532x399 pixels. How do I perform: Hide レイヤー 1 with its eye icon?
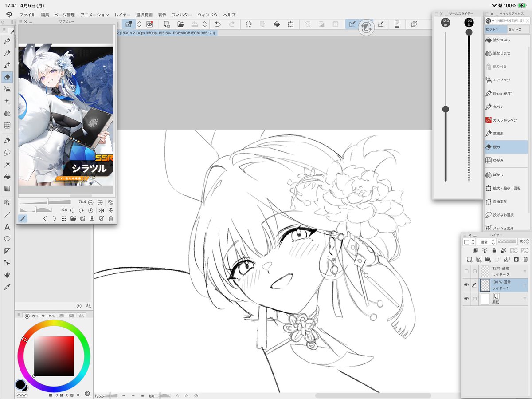click(x=466, y=285)
